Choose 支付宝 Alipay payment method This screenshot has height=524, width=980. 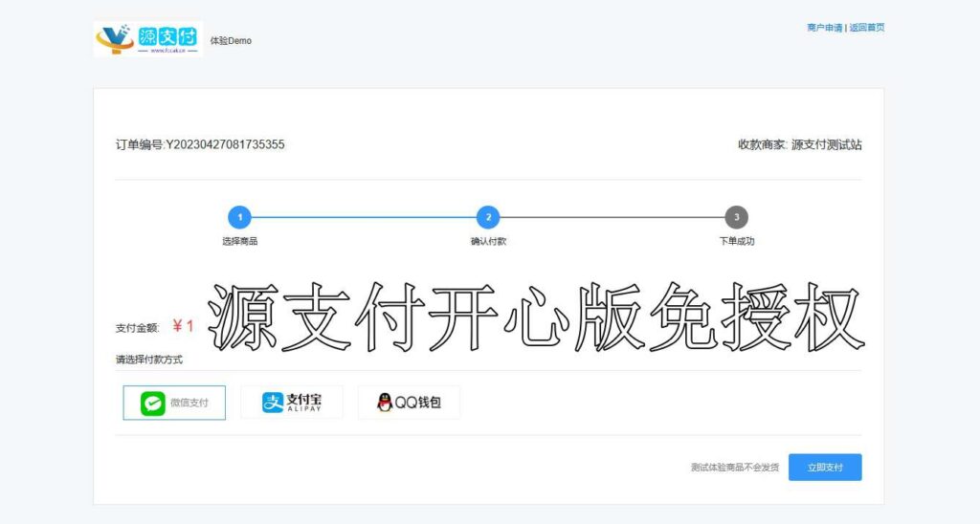[292, 403]
